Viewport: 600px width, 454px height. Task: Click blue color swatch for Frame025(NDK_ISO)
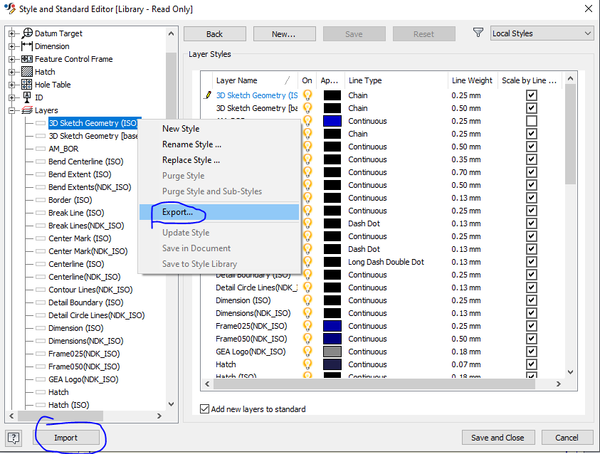tap(332, 326)
